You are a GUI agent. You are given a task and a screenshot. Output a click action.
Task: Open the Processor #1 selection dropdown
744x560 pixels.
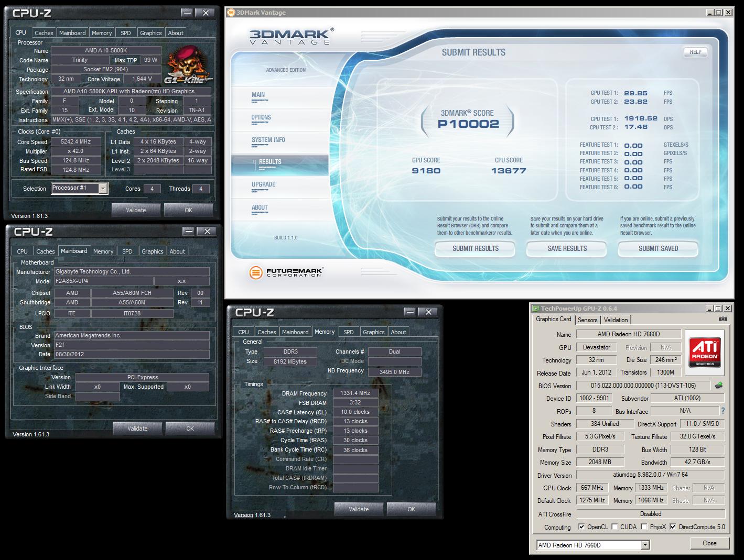(103, 189)
